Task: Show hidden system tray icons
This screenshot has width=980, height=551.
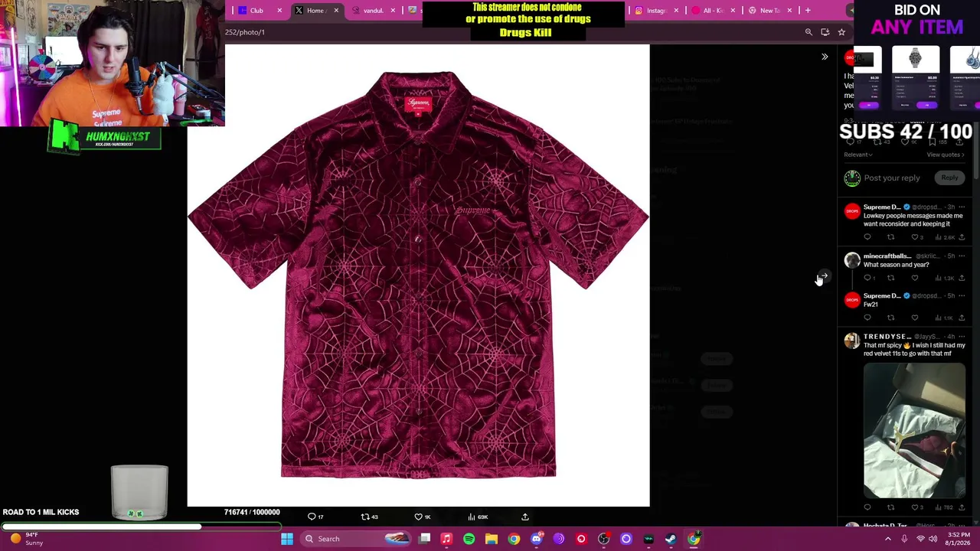Action: coord(888,539)
